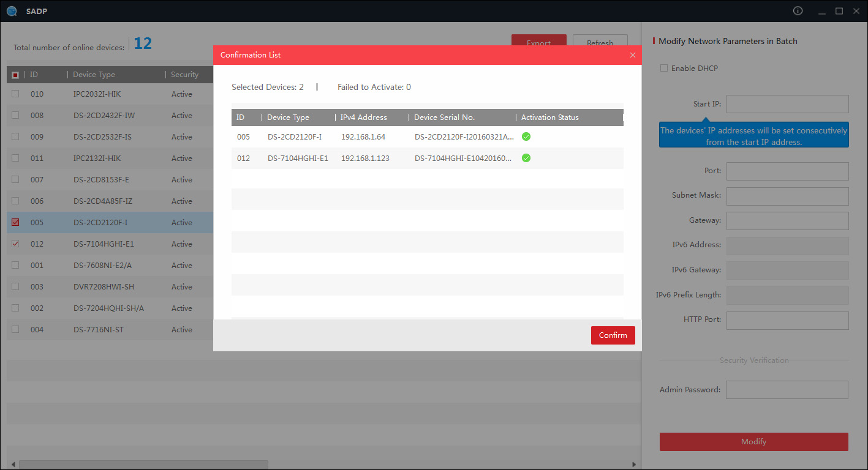Click the IPv6 Gateway field
This screenshot has width=868, height=470.
click(x=788, y=270)
